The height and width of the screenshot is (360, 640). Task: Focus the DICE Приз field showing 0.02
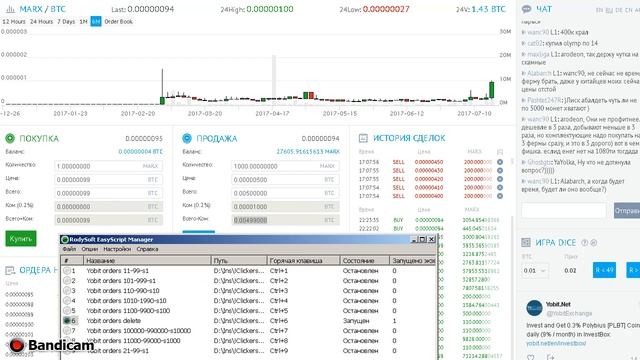pos(570,271)
